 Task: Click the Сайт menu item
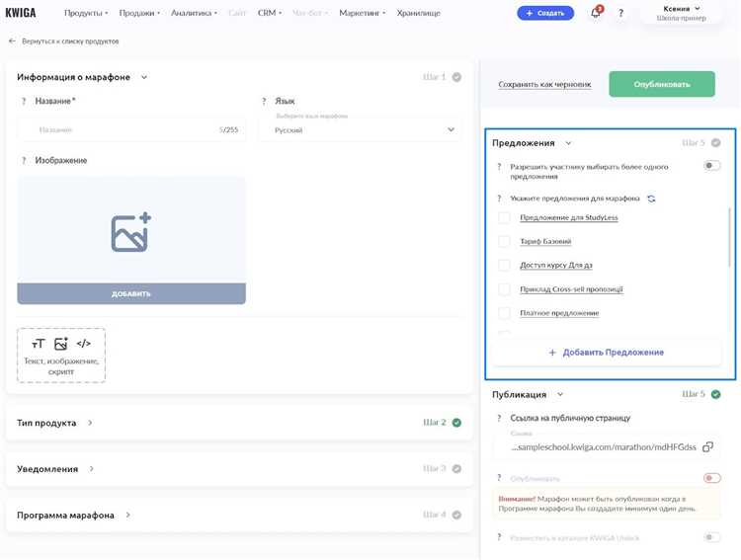[x=237, y=13]
